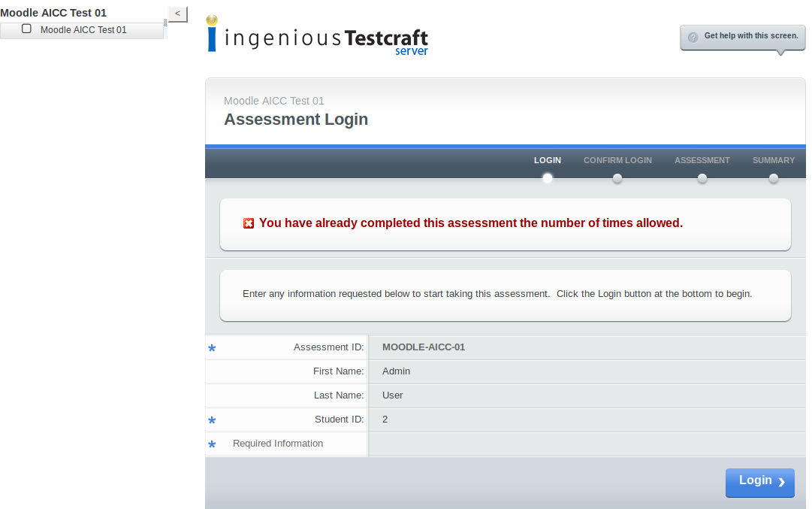Click the Moodle AICC Test 01 sidebar title

coord(53,13)
